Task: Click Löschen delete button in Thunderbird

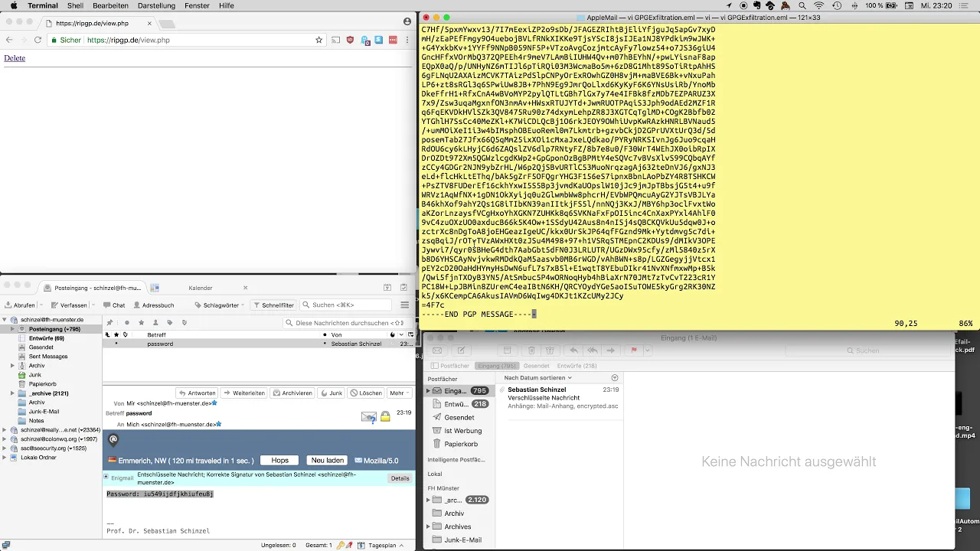Action: pyautogui.click(x=366, y=393)
